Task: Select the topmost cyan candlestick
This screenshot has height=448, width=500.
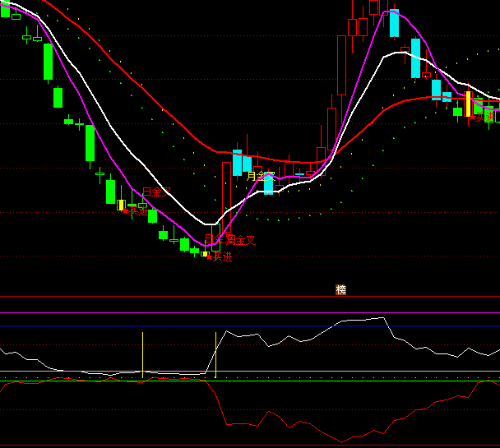Action: coord(394,23)
